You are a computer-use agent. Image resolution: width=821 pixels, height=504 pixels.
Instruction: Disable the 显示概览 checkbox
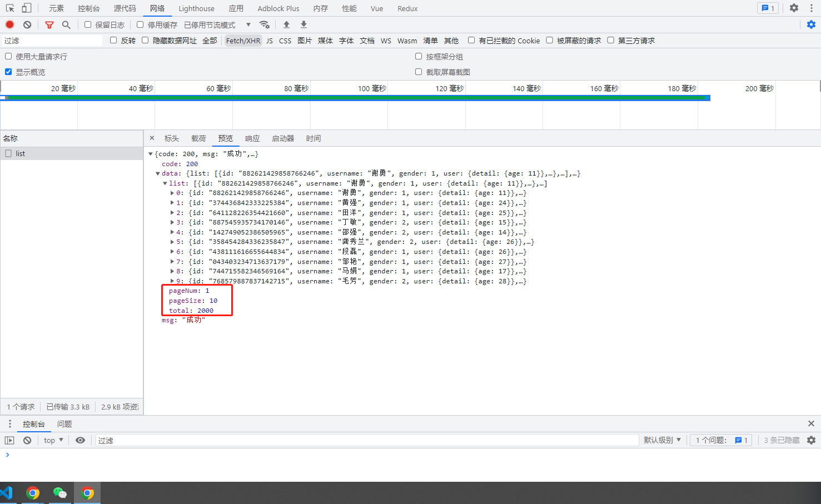click(x=8, y=71)
